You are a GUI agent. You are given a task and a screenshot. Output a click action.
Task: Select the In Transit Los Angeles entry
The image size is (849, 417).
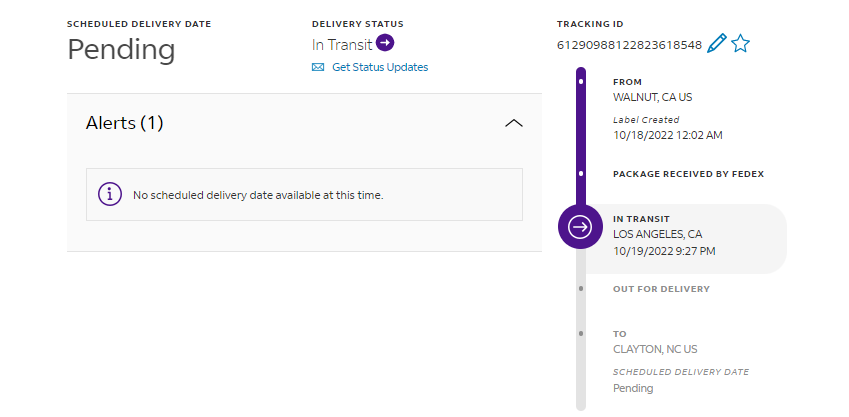pyautogui.click(x=664, y=234)
